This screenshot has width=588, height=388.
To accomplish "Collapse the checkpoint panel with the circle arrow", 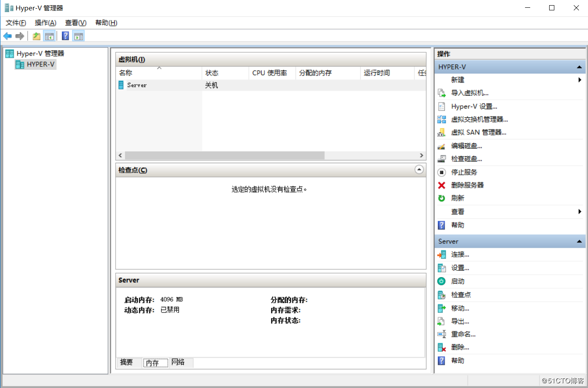I will (x=419, y=170).
